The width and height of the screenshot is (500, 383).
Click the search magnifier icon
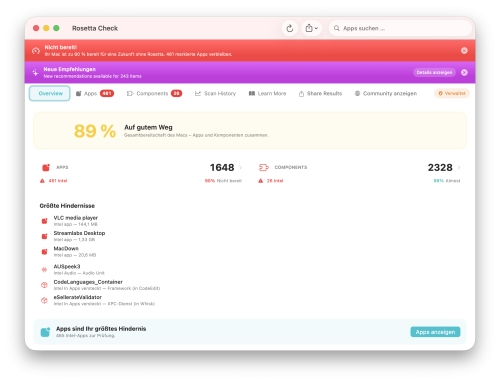coord(337,28)
